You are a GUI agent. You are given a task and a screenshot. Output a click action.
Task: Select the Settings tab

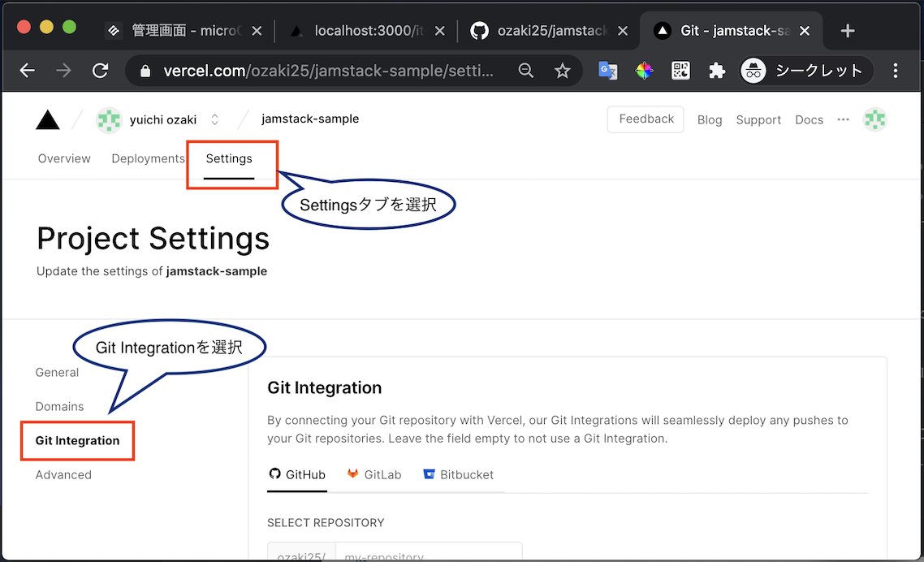229,158
